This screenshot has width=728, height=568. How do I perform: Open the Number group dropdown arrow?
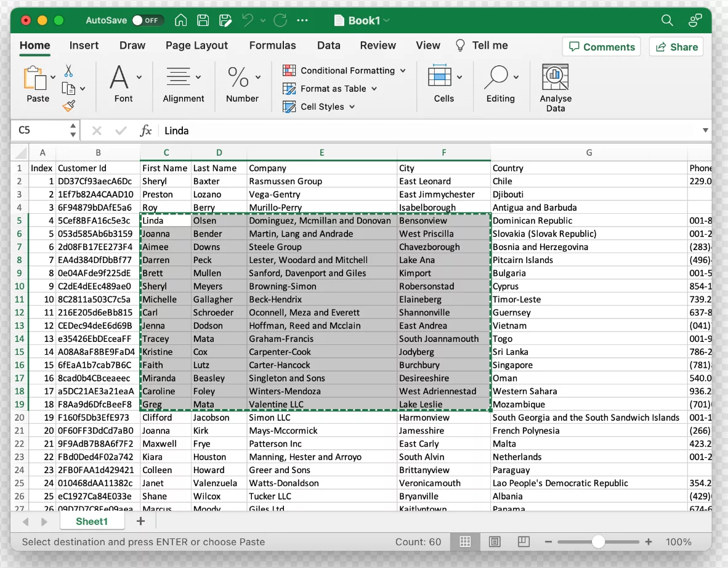258,77
